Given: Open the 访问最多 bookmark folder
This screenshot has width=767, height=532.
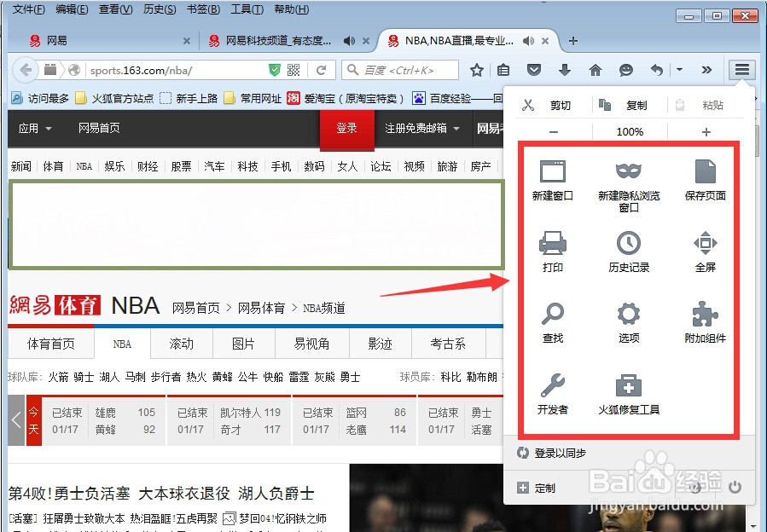Looking at the screenshot, I should (40, 98).
